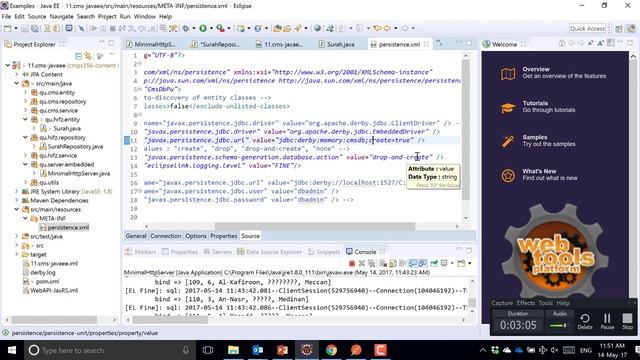This screenshot has height=360, width=640.
Task: Click the Run green play icon
Action: point(203,28)
